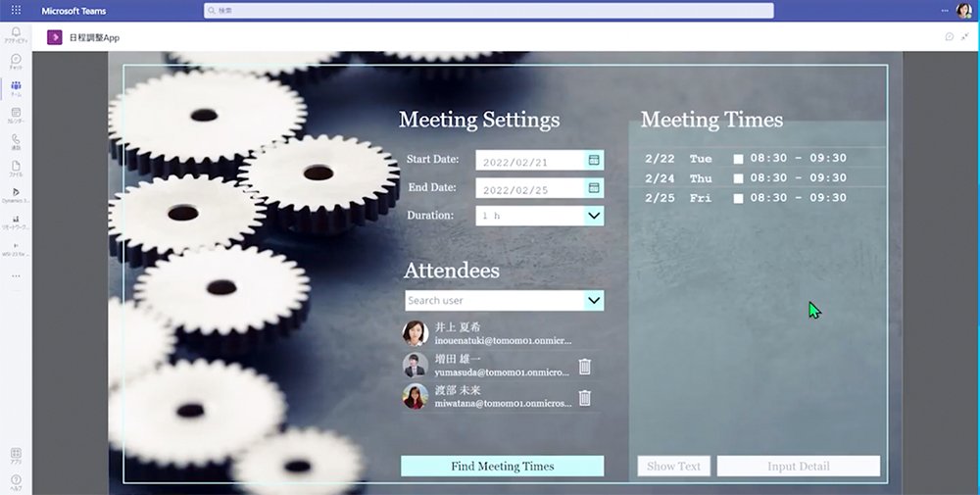
Task: Open the Teams app launcher grid
Action: point(17,10)
